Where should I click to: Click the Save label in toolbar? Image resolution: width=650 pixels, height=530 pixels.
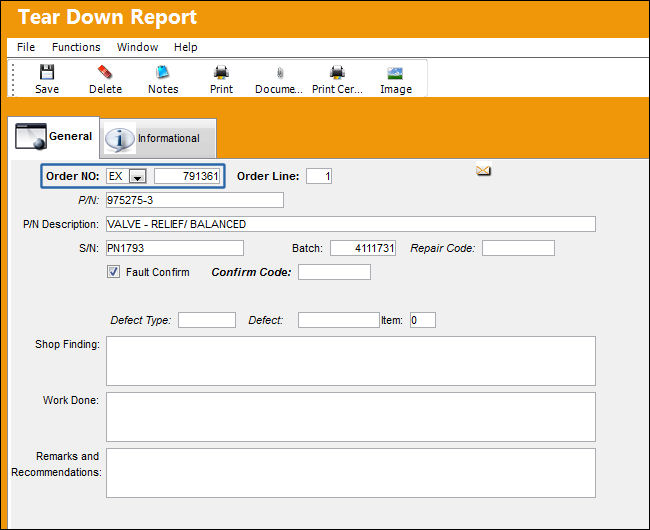tap(47, 89)
